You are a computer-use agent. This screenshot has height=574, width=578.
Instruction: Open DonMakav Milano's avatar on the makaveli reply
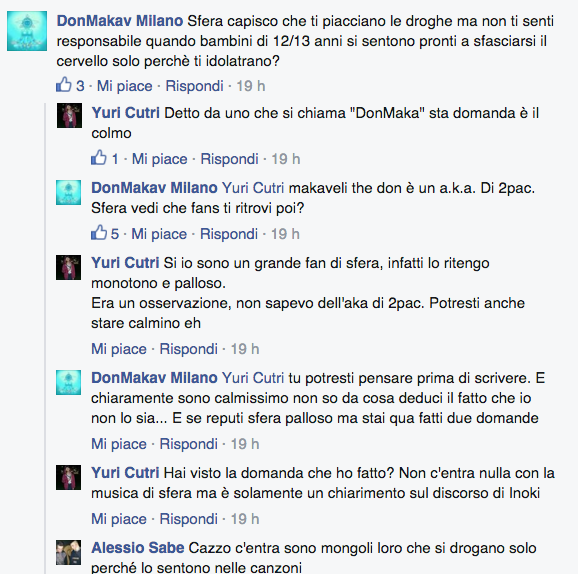click(69, 192)
